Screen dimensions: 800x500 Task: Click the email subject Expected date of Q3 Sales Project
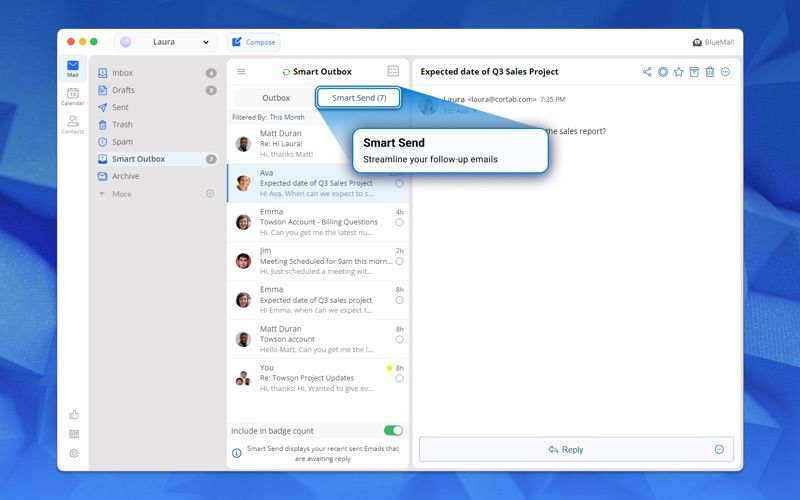click(x=489, y=72)
